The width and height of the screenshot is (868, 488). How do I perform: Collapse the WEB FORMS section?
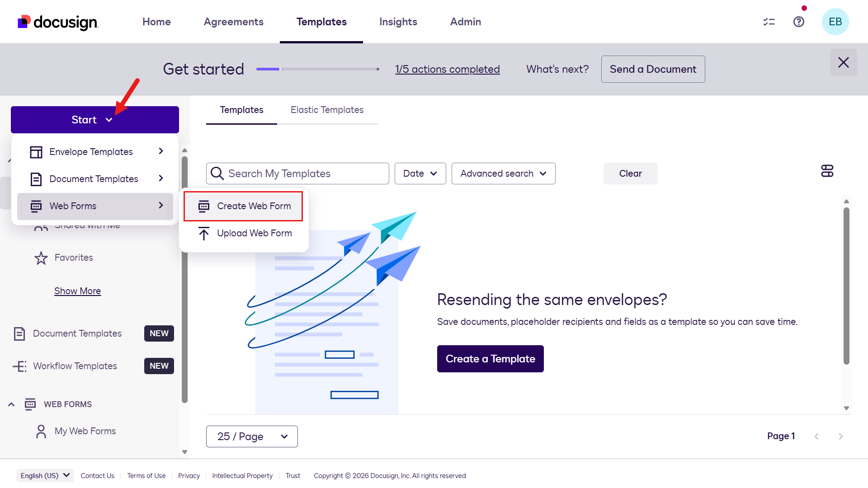pyautogui.click(x=11, y=404)
